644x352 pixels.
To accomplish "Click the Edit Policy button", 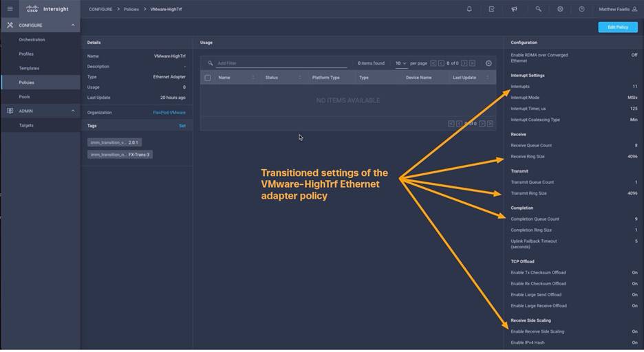I will pos(618,27).
